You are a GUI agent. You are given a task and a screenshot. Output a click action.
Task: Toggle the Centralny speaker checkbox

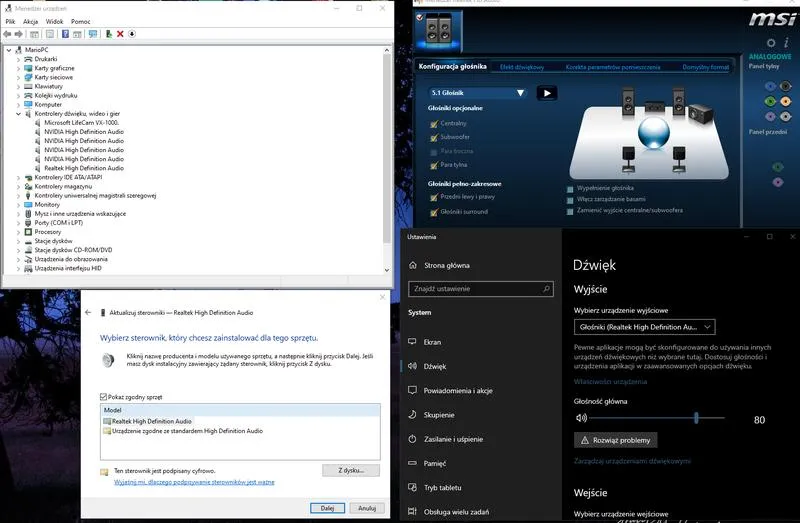coord(434,123)
